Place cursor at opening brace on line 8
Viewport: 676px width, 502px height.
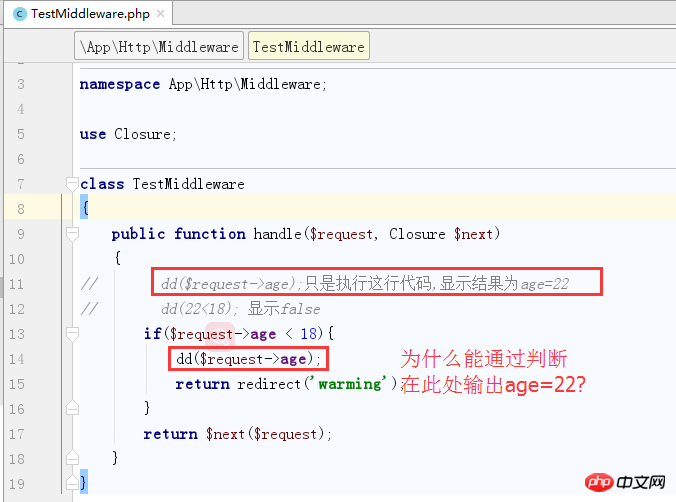pyautogui.click(x=85, y=208)
